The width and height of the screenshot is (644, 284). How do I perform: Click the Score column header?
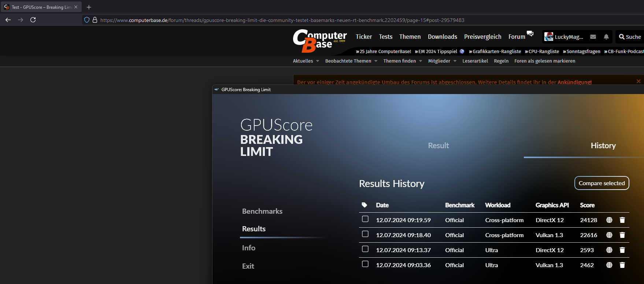(x=587, y=205)
